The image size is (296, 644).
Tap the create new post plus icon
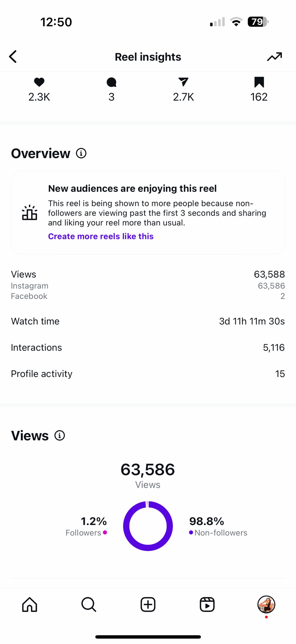148,604
